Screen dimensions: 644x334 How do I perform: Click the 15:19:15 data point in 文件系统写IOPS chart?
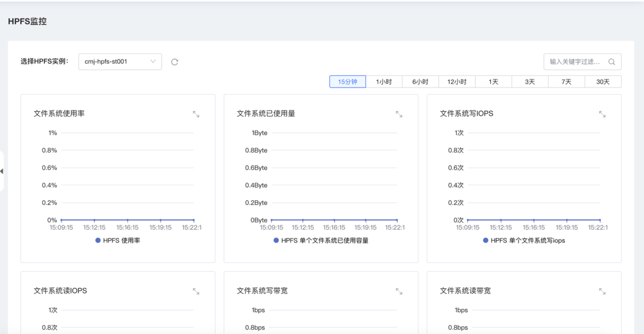(567, 220)
